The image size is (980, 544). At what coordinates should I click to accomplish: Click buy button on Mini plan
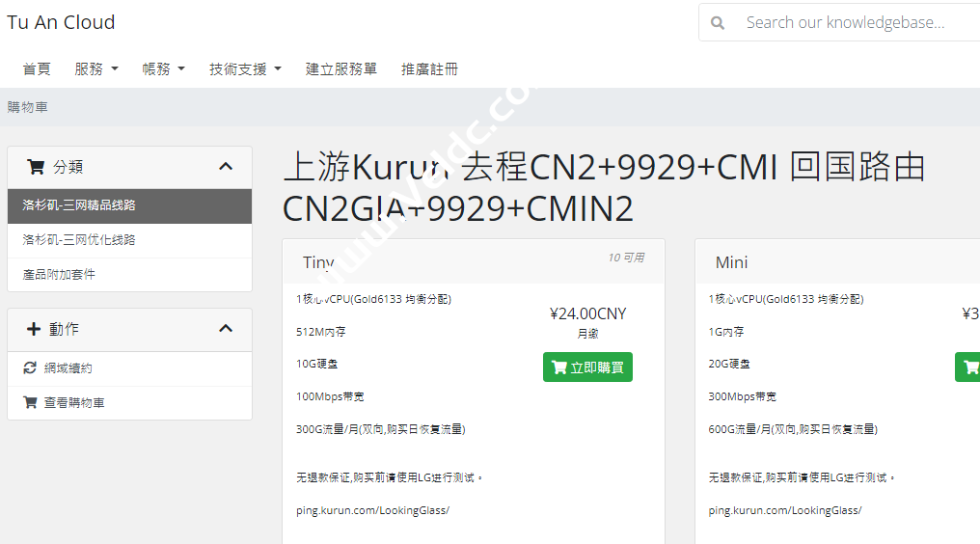point(967,367)
